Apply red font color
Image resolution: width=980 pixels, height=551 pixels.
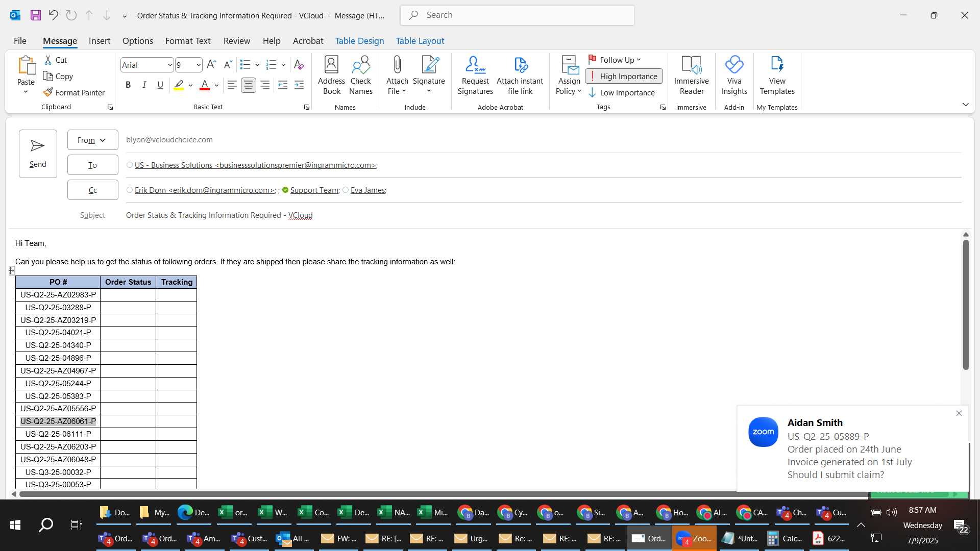tap(205, 85)
